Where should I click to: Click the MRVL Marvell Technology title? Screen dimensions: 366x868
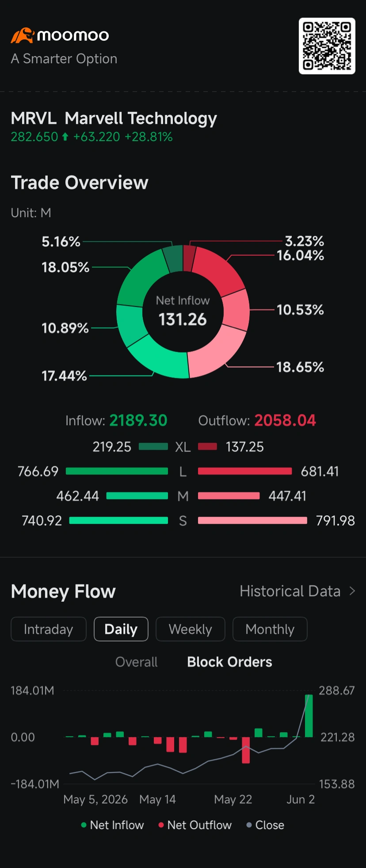[114, 119]
